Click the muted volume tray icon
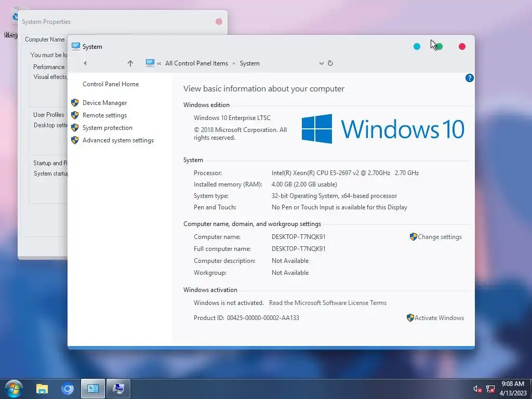This screenshot has height=399, width=532. pos(477,389)
